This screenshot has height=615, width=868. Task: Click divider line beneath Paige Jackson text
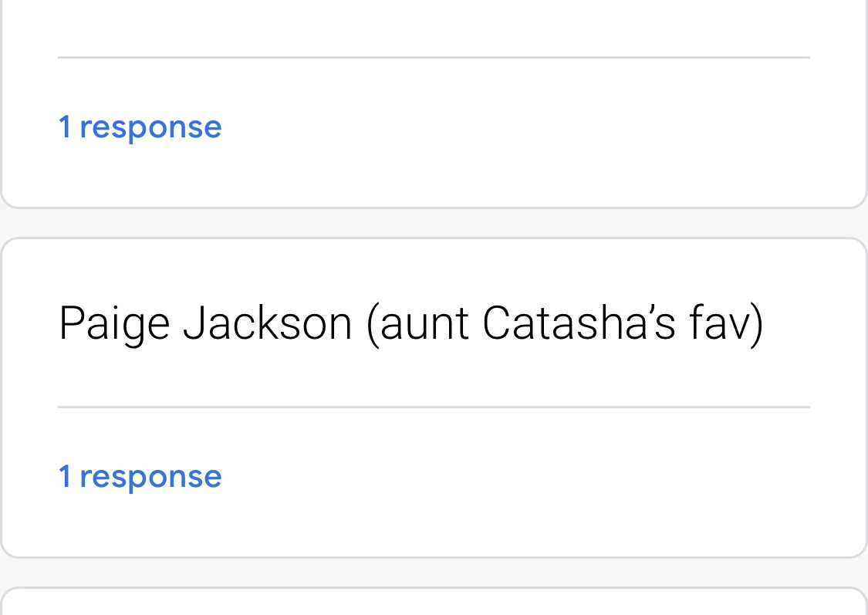(x=434, y=407)
